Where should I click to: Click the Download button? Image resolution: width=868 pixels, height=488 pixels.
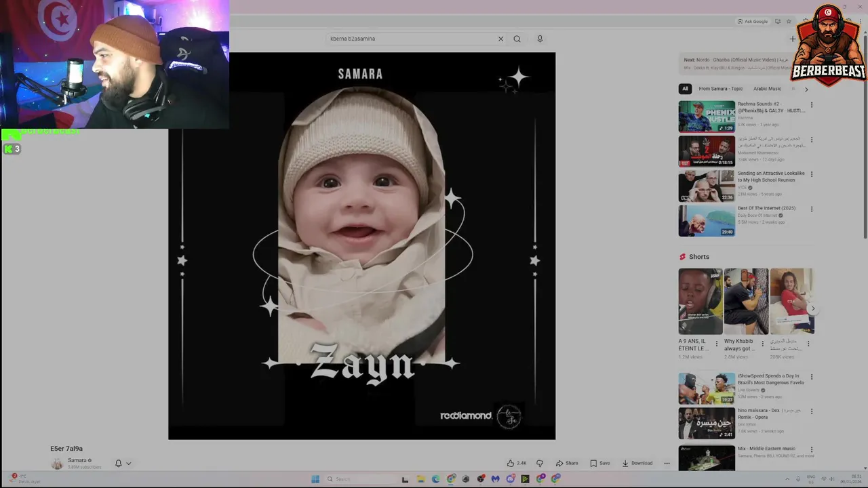[x=637, y=463]
